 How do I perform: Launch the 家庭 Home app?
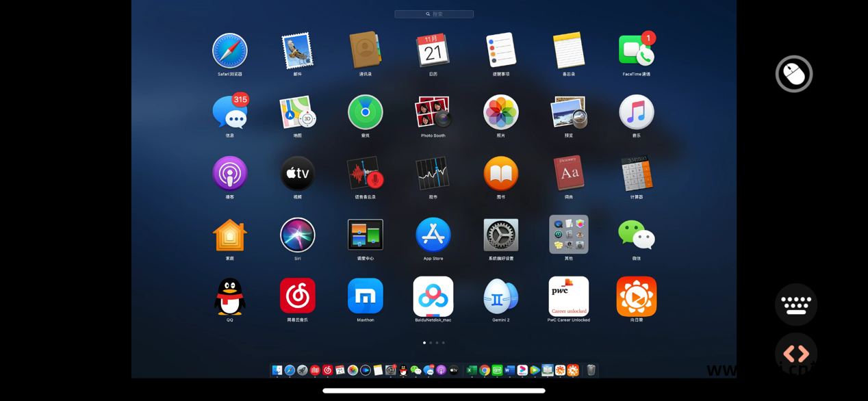[x=230, y=235]
